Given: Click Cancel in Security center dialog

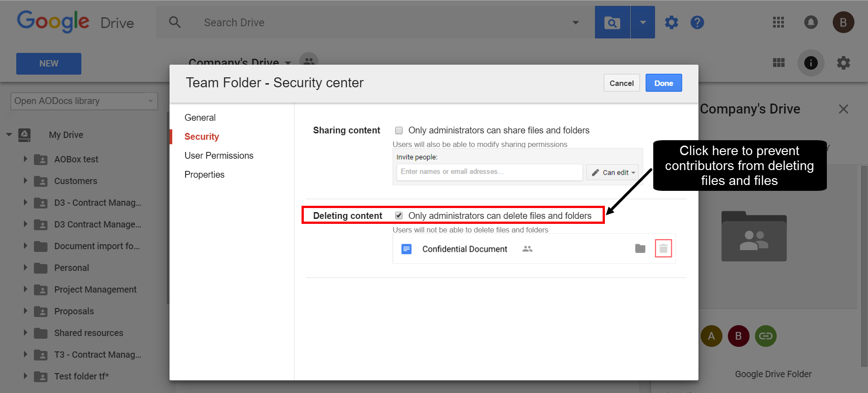Looking at the screenshot, I should [622, 83].
